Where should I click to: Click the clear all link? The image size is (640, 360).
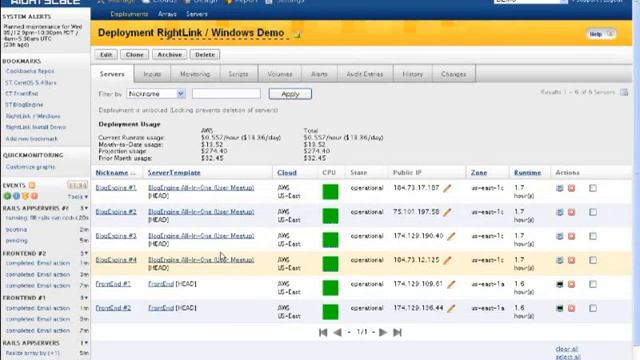[x=567, y=349]
